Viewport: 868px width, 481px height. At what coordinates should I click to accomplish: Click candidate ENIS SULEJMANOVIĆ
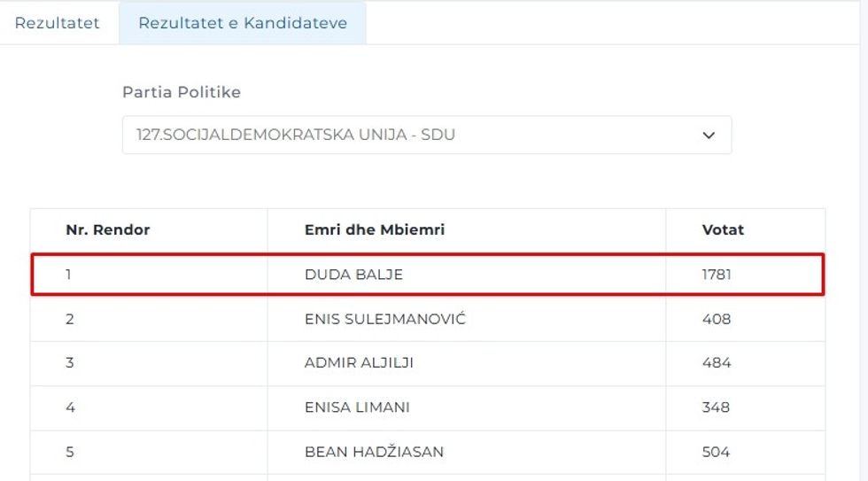point(385,319)
